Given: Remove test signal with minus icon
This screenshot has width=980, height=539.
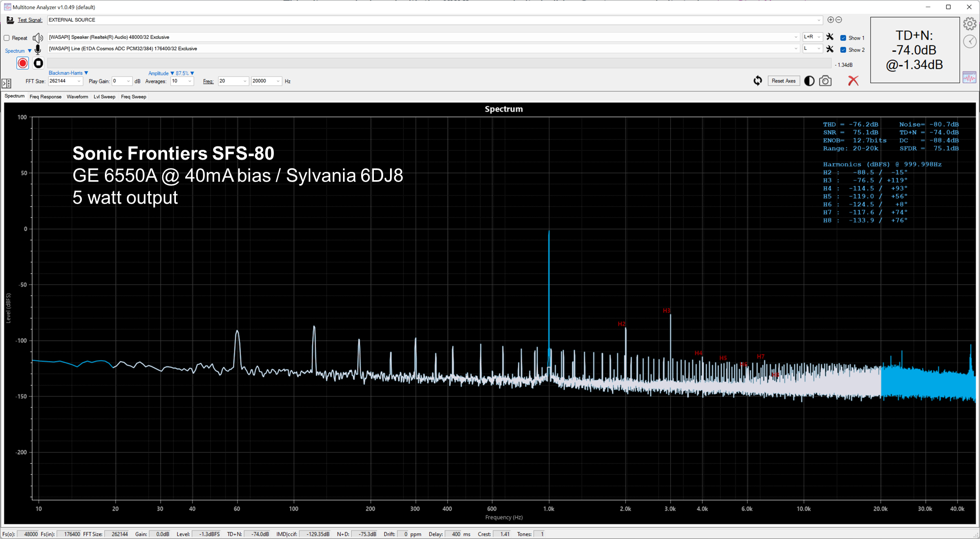Looking at the screenshot, I should pyautogui.click(x=838, y=20).
